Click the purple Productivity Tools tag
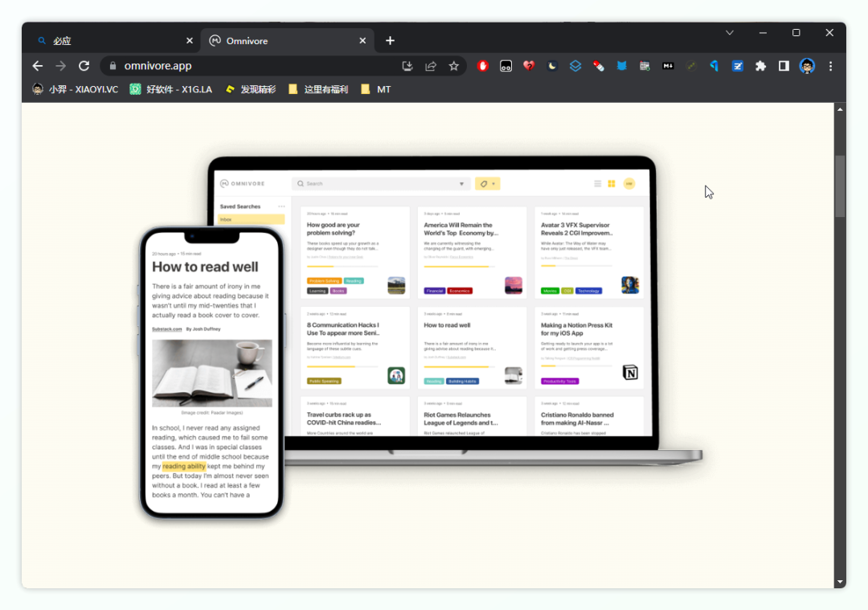This screenshot has width=868, height=610. coord(559,382)
